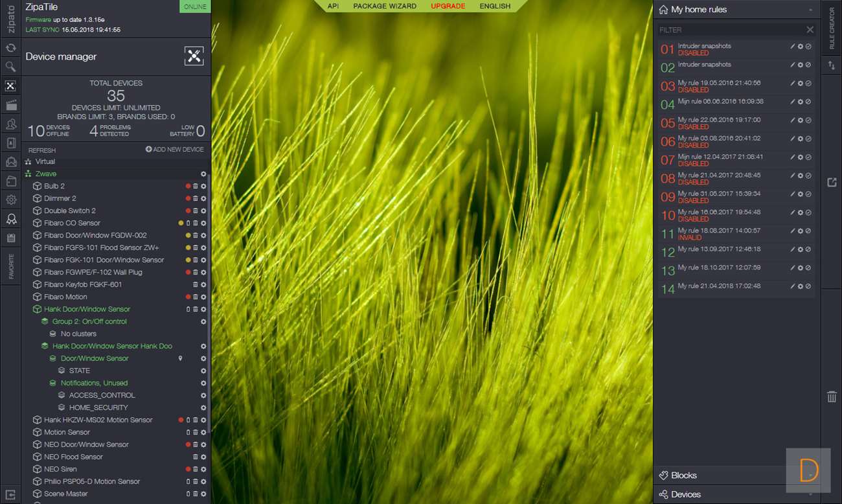
Task: Click the location pin beside Door/Window Sensor
Action: tap(181, 359)
